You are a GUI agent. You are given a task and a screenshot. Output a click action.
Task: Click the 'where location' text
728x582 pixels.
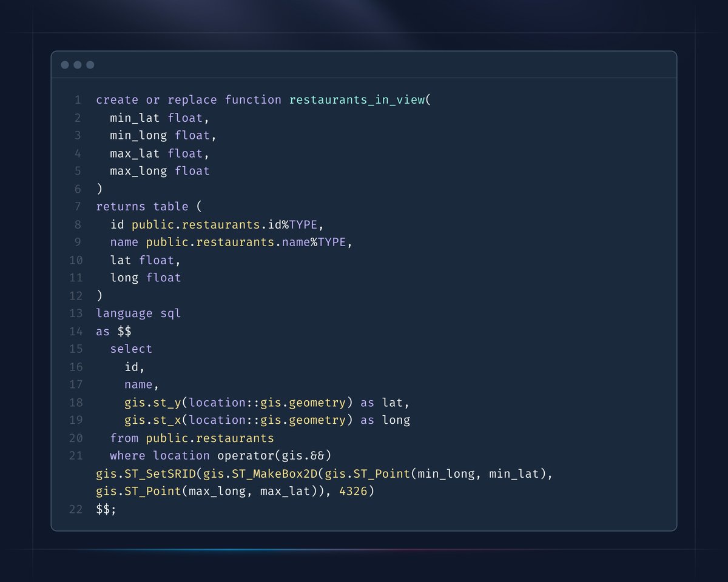(x=160, y=456)
